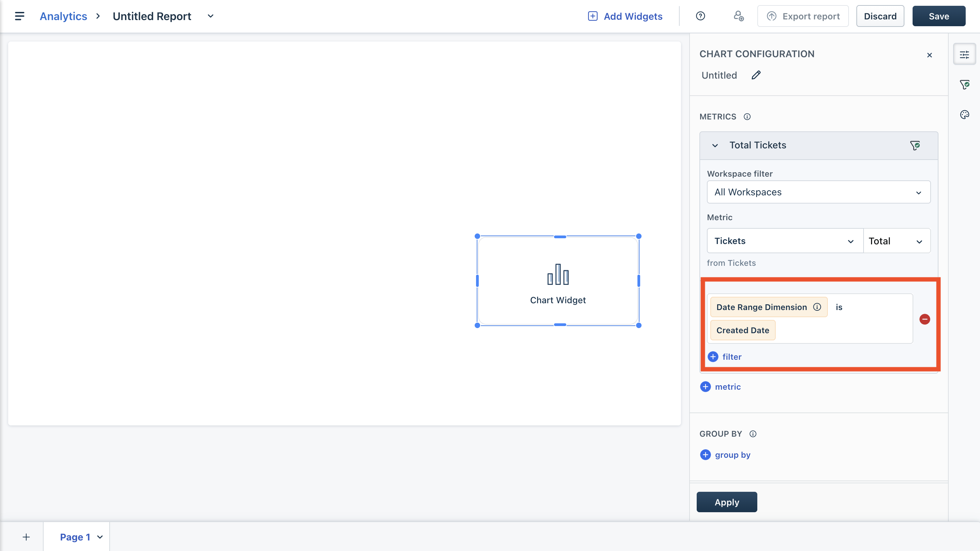Click the Apply button
The height and width of the screenshot is (551, 980).
pyautogui.click(x=727, y=502)
